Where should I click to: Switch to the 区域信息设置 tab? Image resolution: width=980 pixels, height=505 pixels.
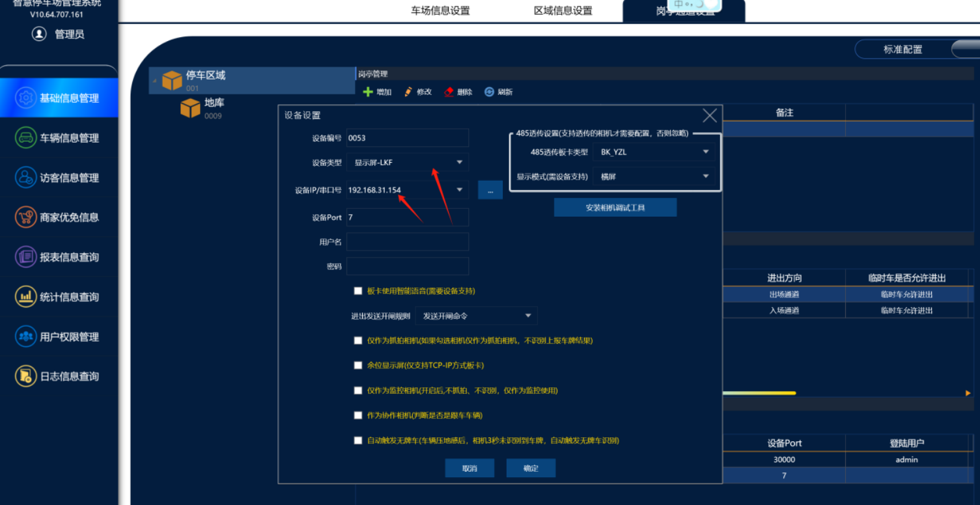click(563, 10)
